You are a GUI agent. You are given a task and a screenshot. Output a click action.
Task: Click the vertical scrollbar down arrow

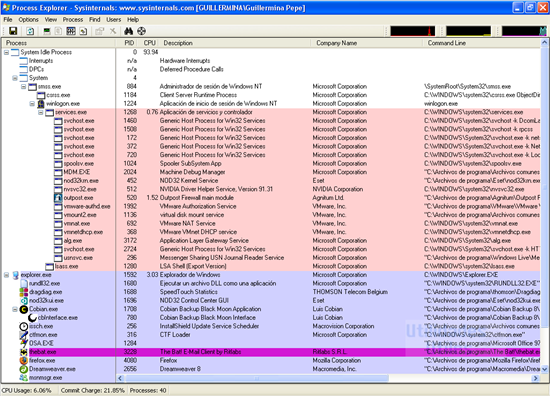(x=544, y=369)
